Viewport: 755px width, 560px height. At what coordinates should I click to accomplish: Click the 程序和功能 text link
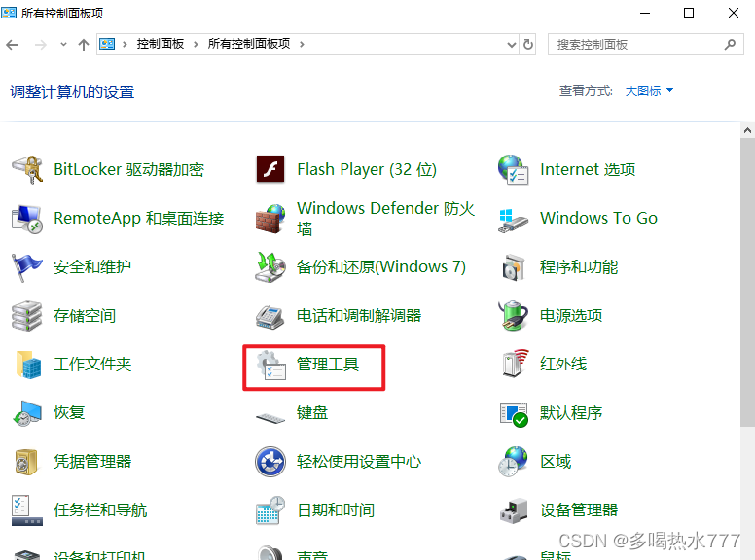pos(579,267)
